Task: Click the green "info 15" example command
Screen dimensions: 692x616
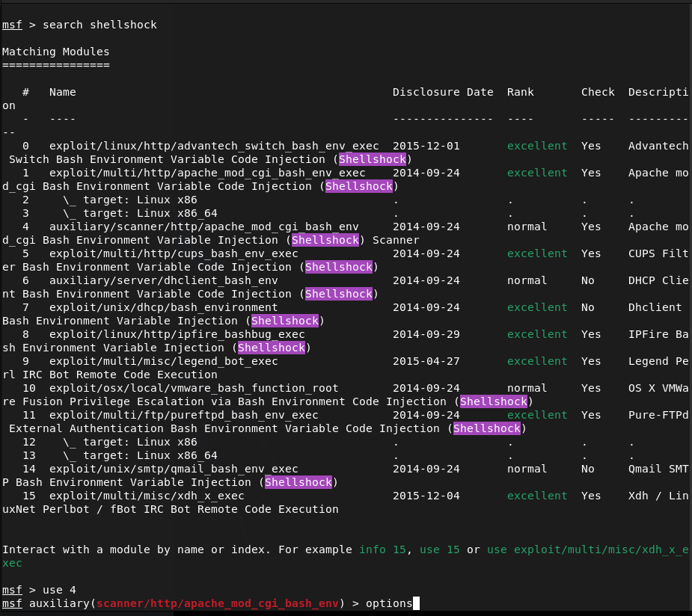Action: 382,549
